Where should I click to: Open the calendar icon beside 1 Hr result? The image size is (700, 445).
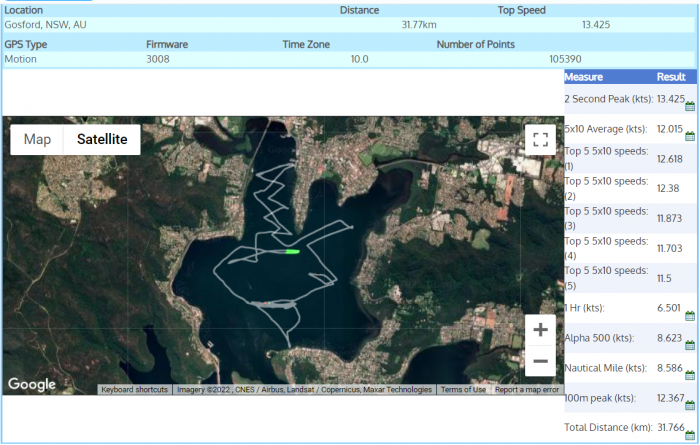click(x=690, y=316)
